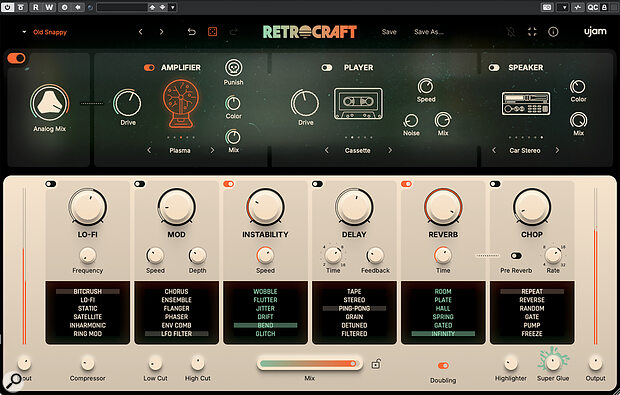Click the ujam logo
The height and width of the screenshot is (395, 620).
click(x=595, y=31)
